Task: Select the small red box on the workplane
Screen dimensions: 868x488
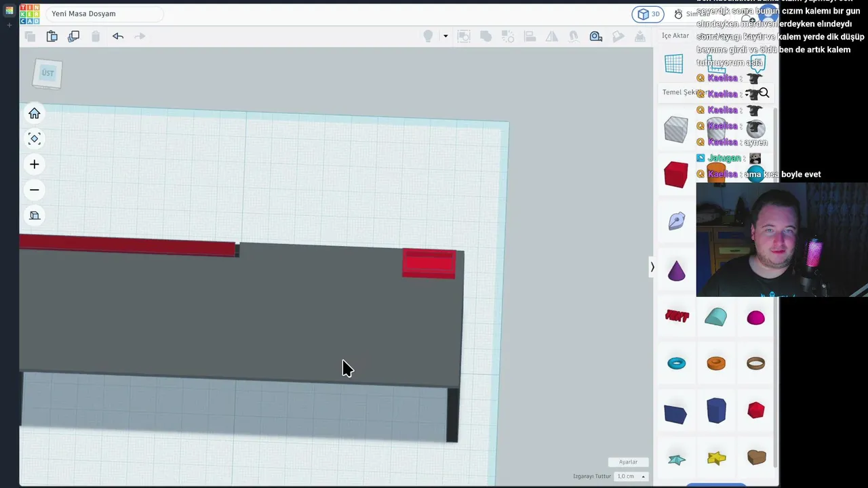Action: click(429, 264)
